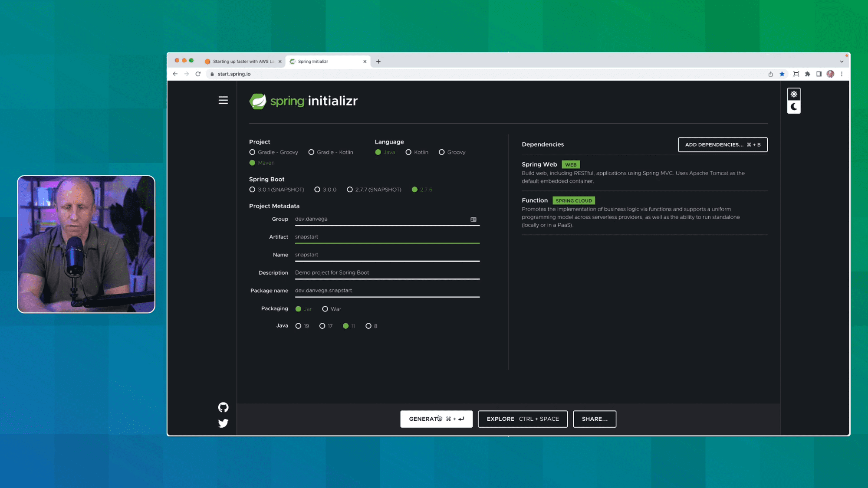Expand the browser tab search chevron
The width and height of the screenshot is (868, 488).
click(841, 61)
